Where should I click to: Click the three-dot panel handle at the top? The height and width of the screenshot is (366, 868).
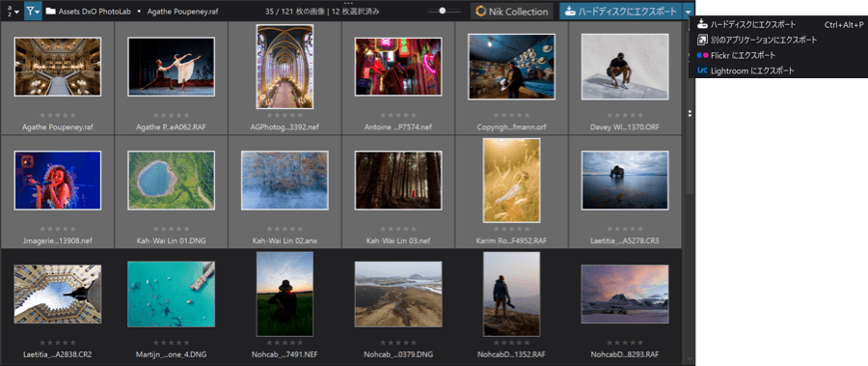tap(348, 3)
